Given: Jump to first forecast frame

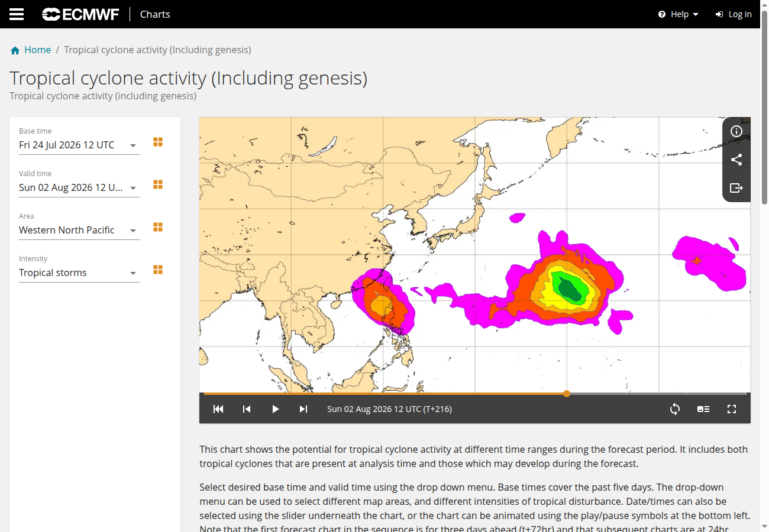Looking at the screenshot, I should coord(218,409).
